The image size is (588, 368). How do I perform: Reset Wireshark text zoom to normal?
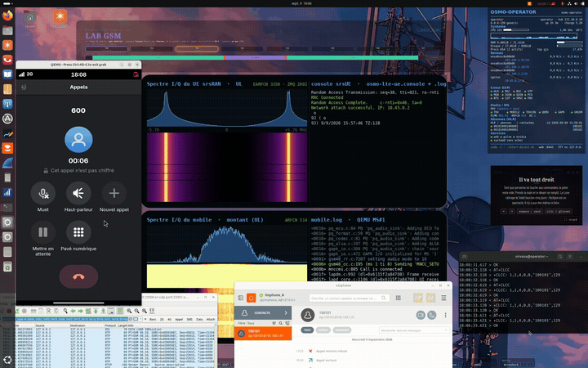click(x=145, y=311)
